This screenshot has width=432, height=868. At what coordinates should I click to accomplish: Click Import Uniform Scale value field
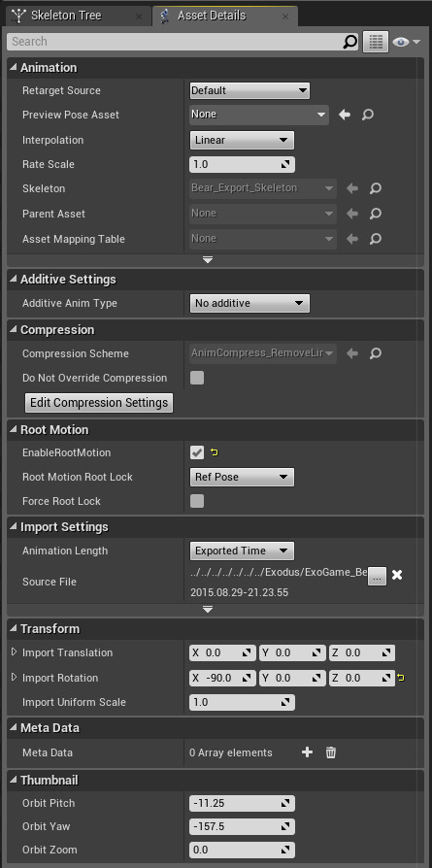[242, 702]
